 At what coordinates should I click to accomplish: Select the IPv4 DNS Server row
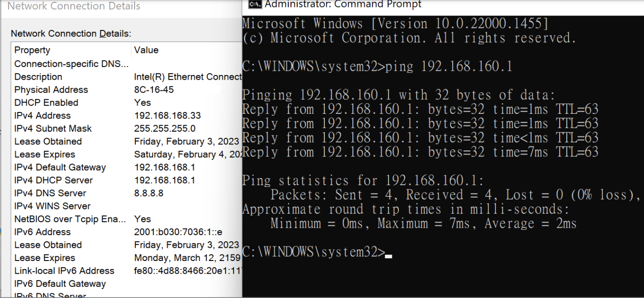tap(50, 193)
